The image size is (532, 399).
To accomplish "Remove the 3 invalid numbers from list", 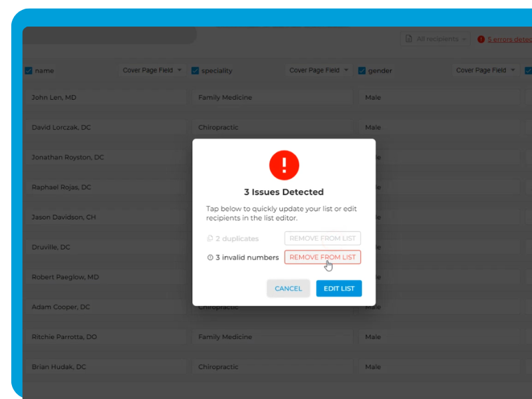I will point(323,257).
